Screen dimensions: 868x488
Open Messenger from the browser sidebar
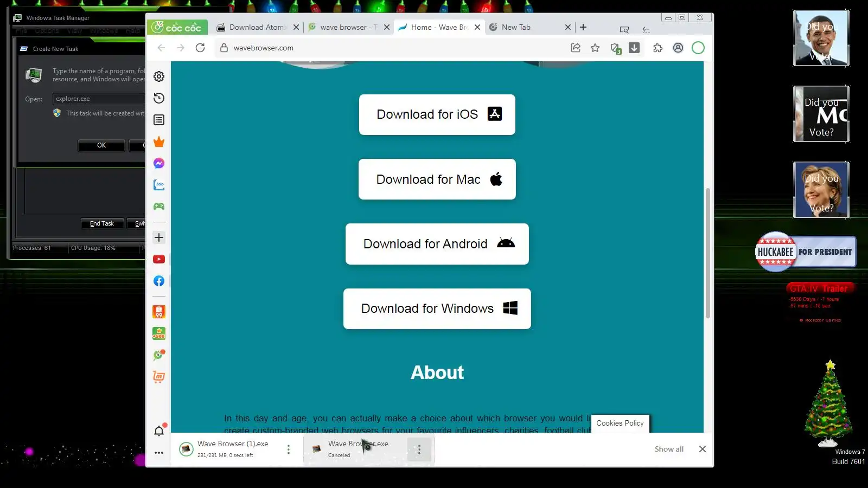(x=159, y=163)
